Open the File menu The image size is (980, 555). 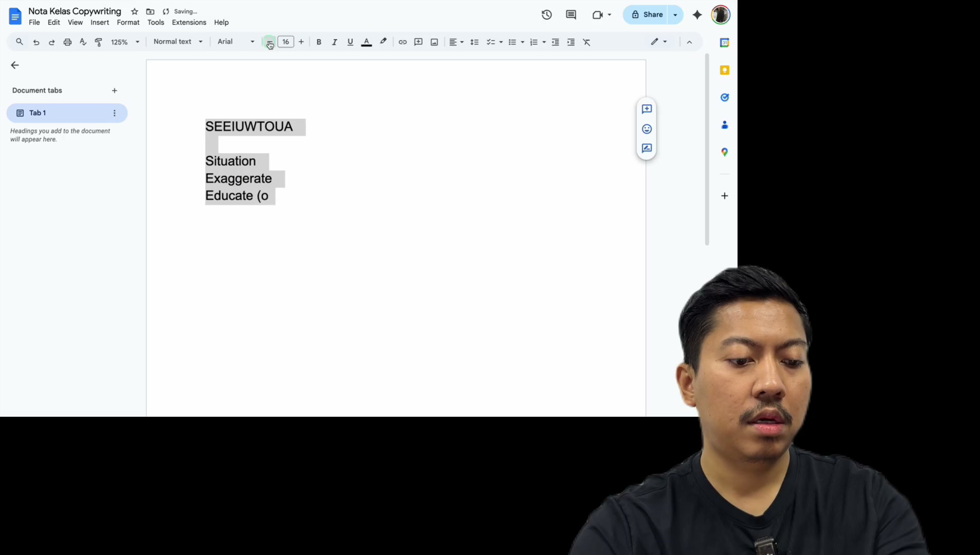pos(34,22)
